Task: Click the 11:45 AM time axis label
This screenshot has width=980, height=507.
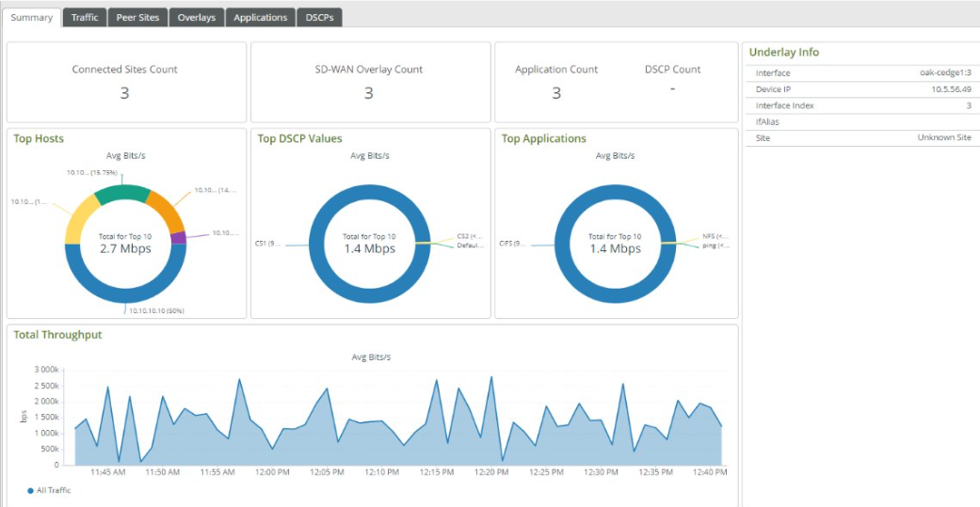Action: click(108, 472)
